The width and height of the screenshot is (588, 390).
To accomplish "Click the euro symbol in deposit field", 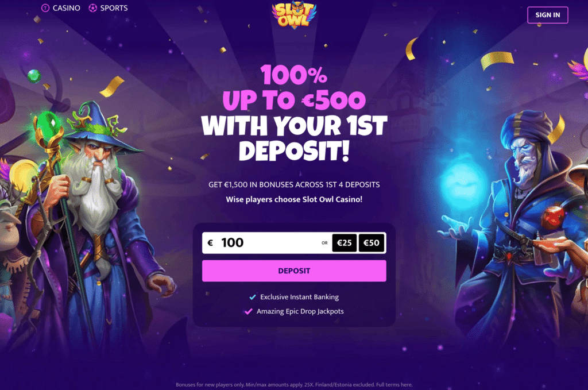I will (x=210, y=243).
